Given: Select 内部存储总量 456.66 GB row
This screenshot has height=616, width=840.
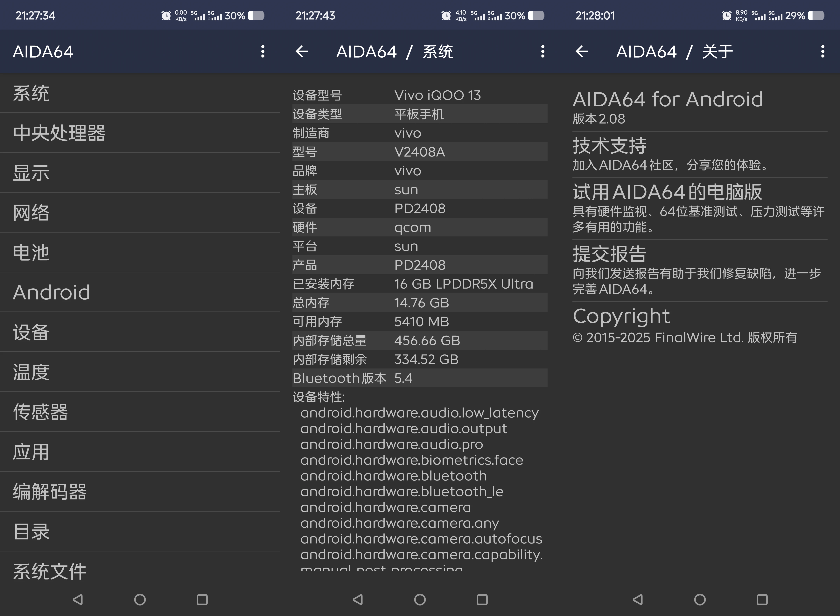Looking at the screenshot, I should point(420,340).
